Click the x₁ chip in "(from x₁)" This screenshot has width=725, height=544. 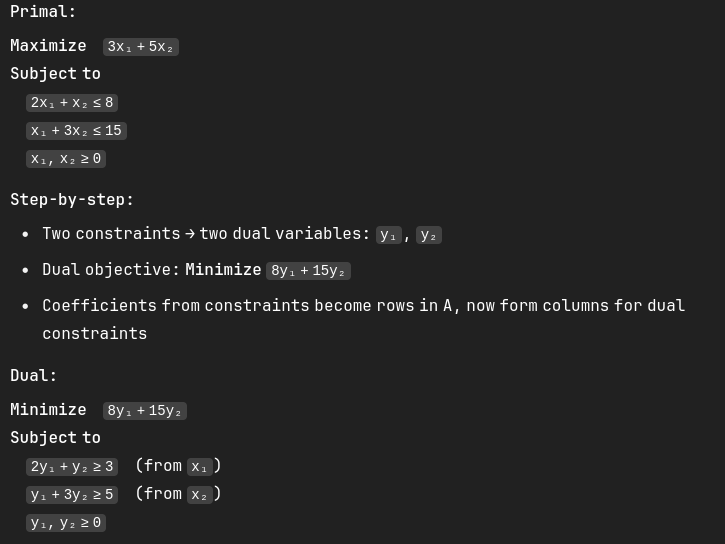tap(200, 467)
